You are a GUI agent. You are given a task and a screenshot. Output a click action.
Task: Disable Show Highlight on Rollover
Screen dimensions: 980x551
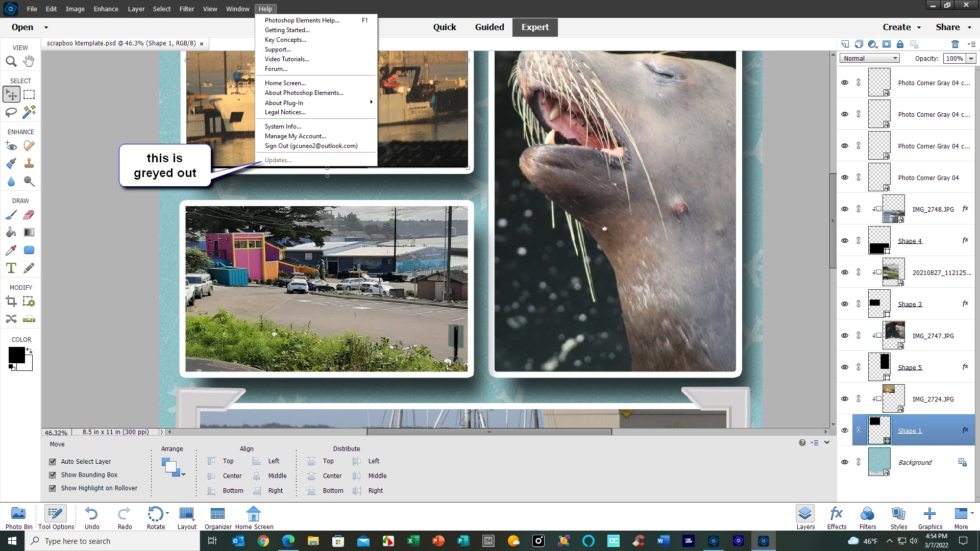53,488
